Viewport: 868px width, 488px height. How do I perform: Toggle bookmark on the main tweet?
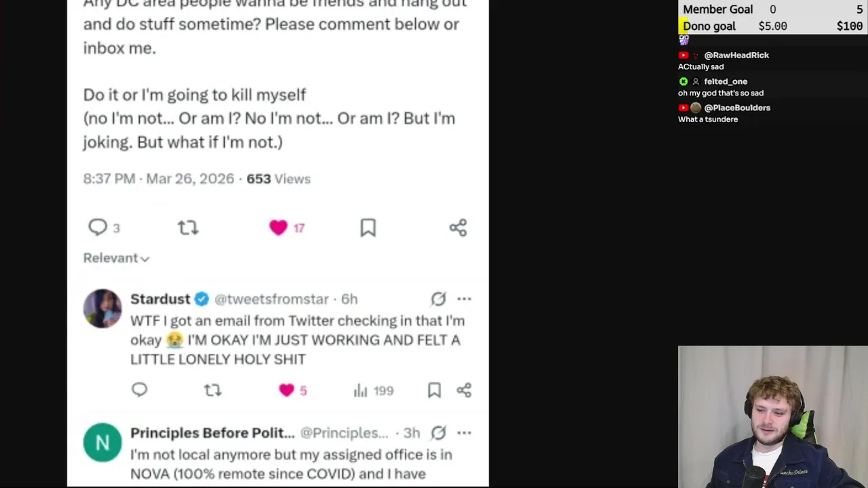pyautogui.click(x=368, y=228)
